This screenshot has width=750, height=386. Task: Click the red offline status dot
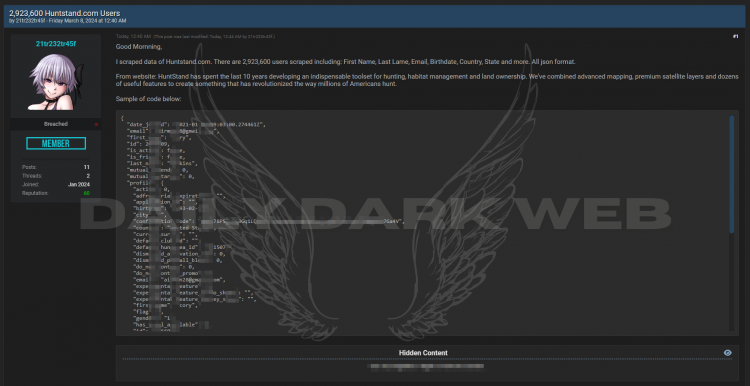point(96,124)
